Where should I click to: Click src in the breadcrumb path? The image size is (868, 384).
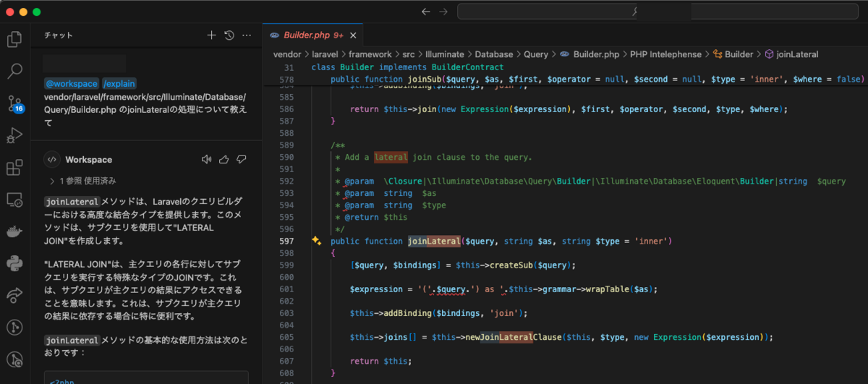coord(409,54)
